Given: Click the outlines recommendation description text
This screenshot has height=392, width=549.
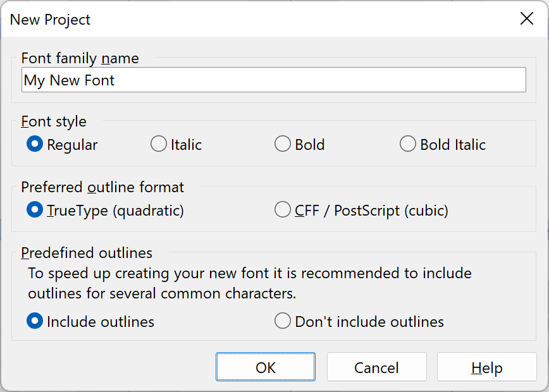Looking at the screenshot, I should [249, 284].
